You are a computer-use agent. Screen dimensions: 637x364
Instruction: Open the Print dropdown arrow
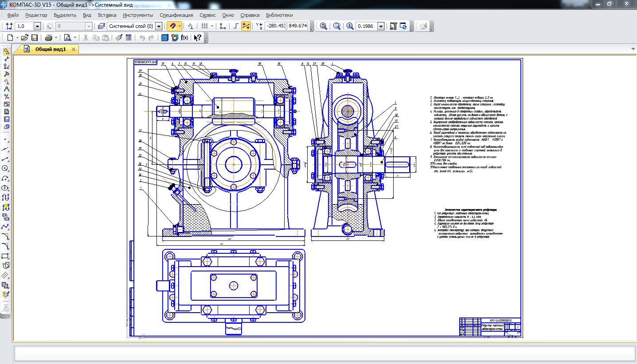click(56, 38)
